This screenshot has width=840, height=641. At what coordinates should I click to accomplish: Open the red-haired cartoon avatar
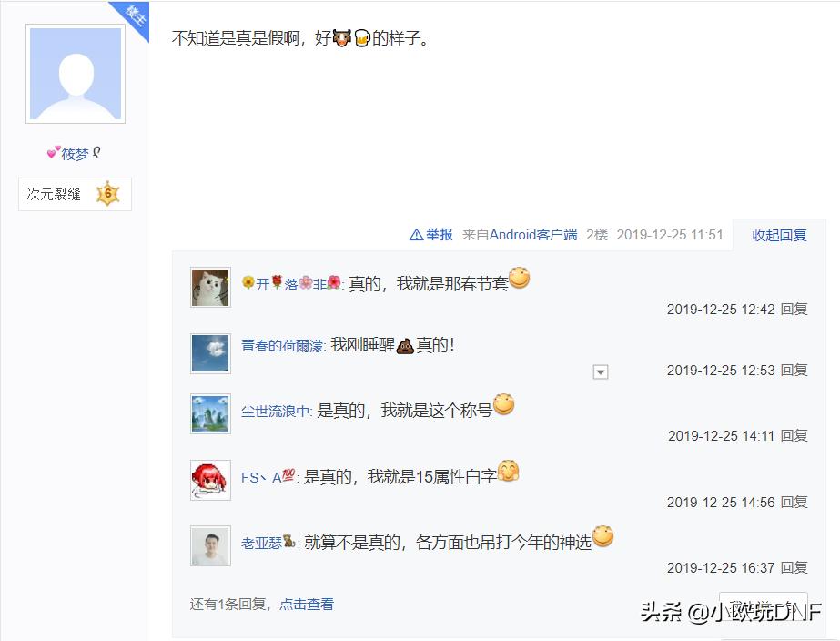click(x=210, y=480)
